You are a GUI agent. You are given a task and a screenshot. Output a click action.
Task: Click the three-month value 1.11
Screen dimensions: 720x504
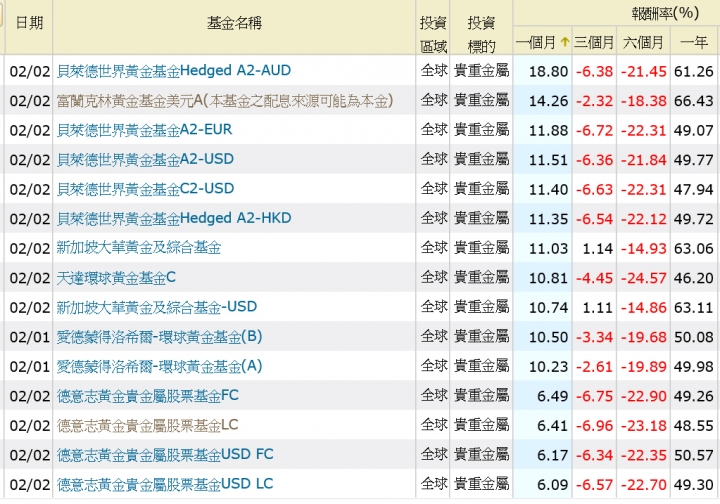click(597, 308)
